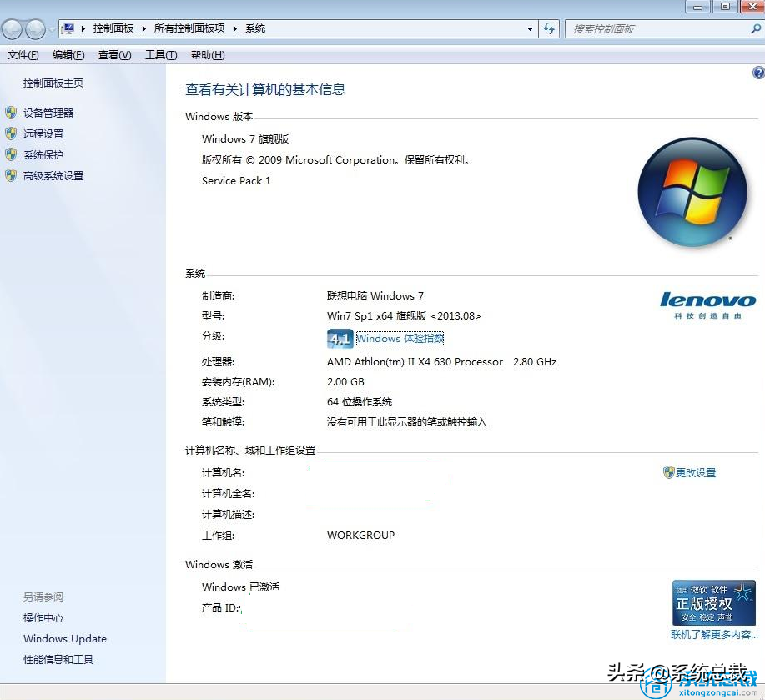The width and height of the screenshot is (765, 700).
Task: Click shield icon beside 远程设置
Action: (x=11, y=134)
